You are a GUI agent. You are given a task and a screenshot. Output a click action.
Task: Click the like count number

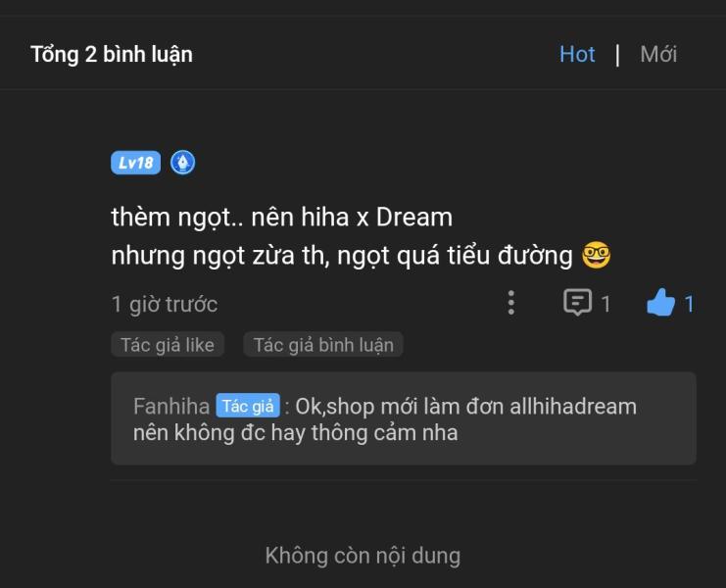click(x=689, y=304)
